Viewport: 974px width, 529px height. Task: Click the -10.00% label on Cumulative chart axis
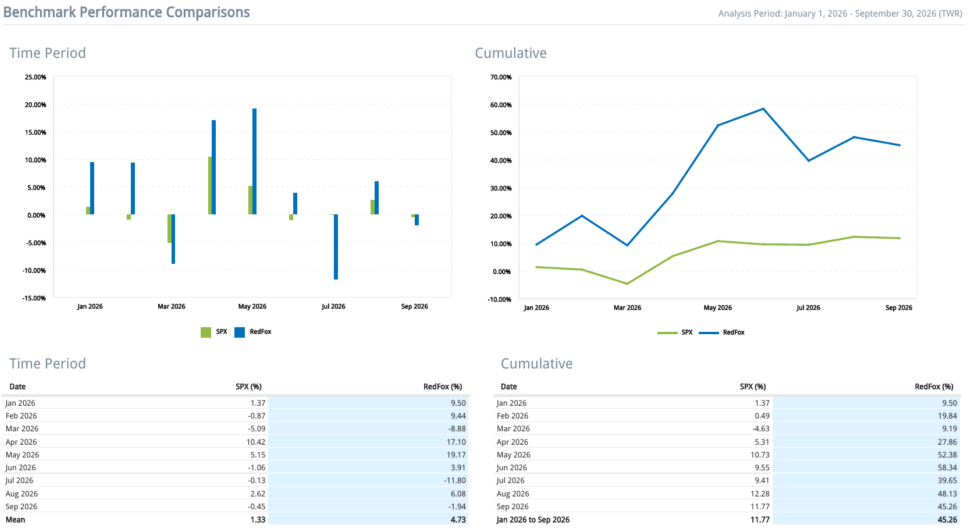point(499,299)
